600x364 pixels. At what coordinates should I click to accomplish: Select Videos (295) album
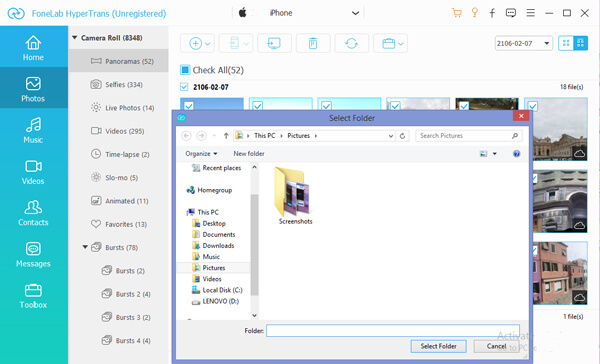point(119,131)
